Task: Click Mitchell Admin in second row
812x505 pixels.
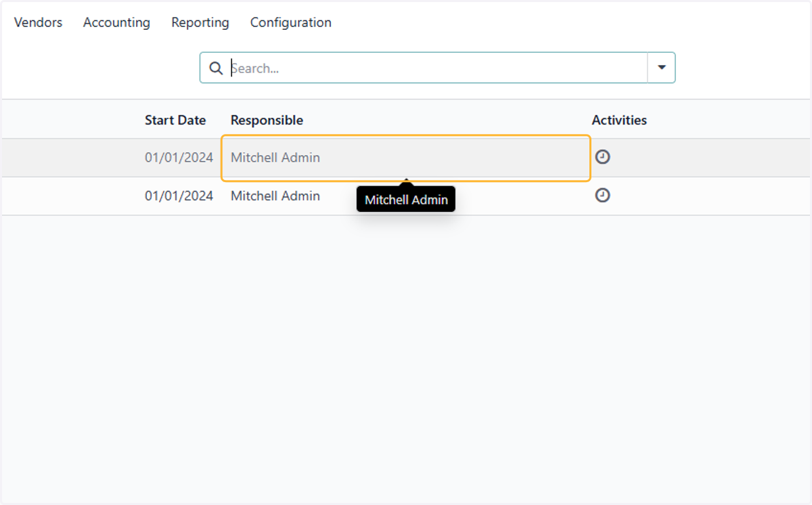Action: point(275,196)
